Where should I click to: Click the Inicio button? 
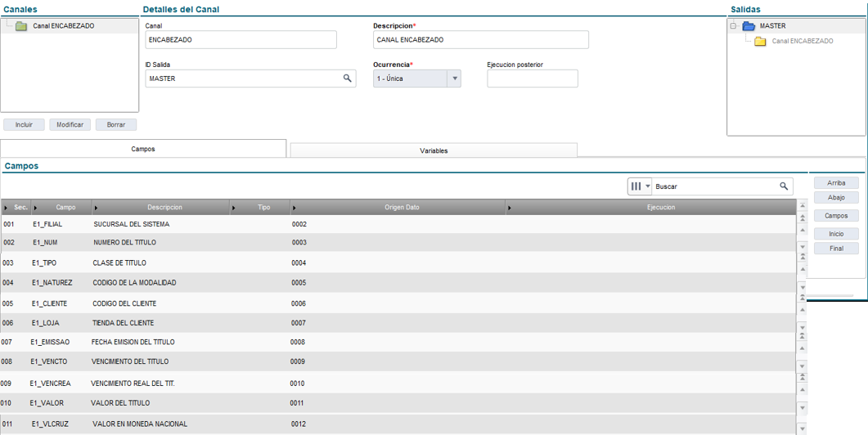click(x=836, y=234)
